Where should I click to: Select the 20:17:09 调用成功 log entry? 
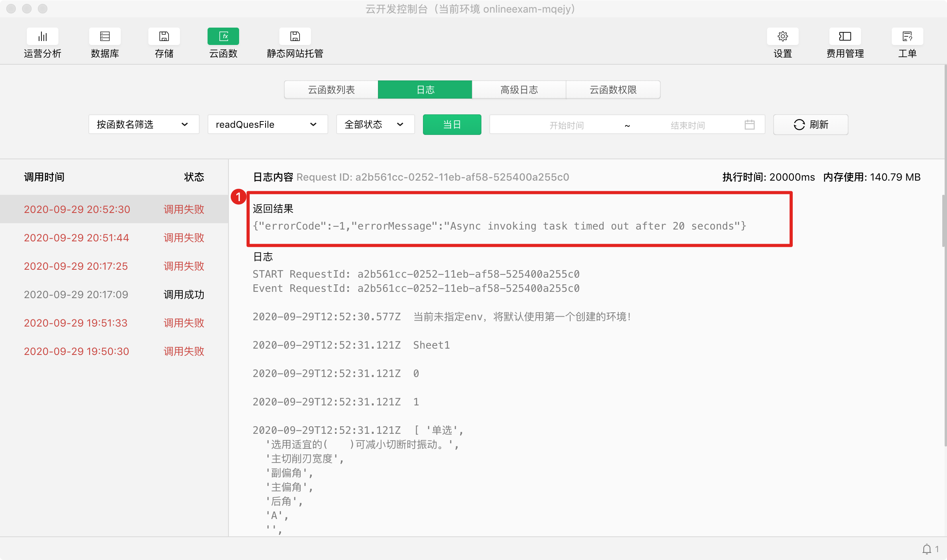pos(114,295)
